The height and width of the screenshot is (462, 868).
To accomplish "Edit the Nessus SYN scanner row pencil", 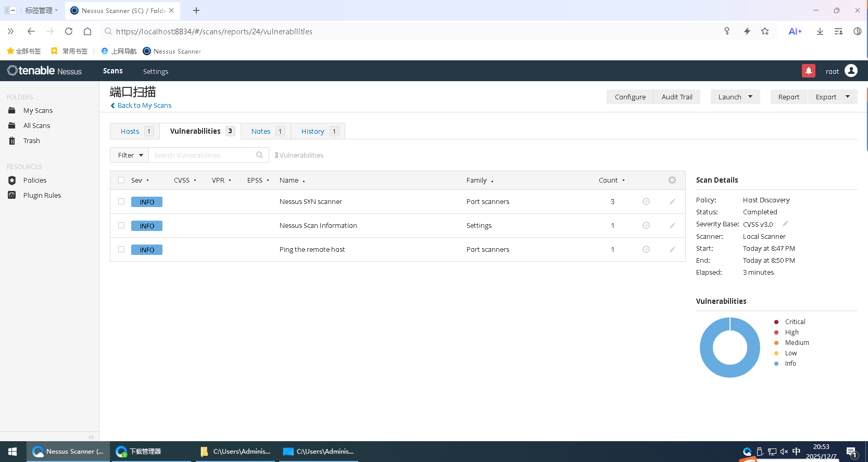I will (x=672, y=202).
